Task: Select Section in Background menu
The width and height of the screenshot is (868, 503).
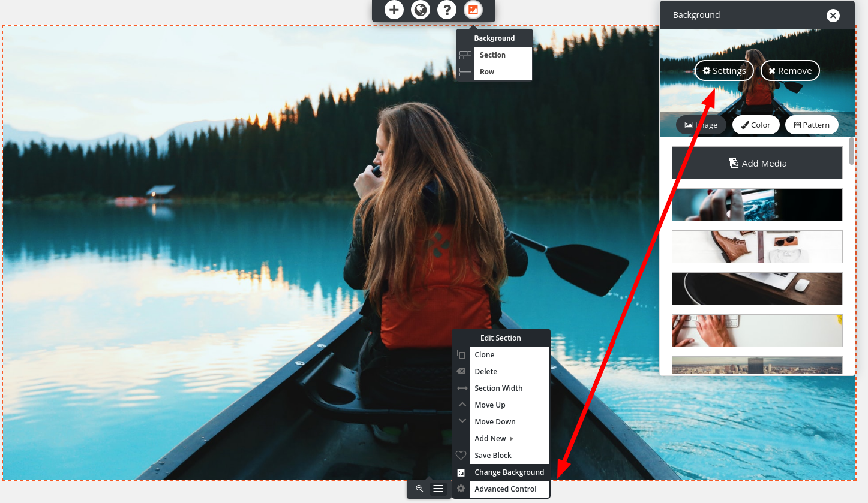Action: (x=503, y=55)
